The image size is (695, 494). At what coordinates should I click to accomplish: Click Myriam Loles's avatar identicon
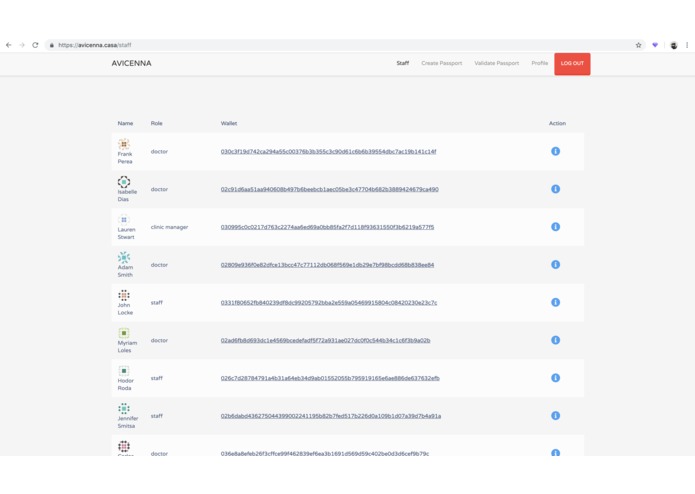coord(124,333)
